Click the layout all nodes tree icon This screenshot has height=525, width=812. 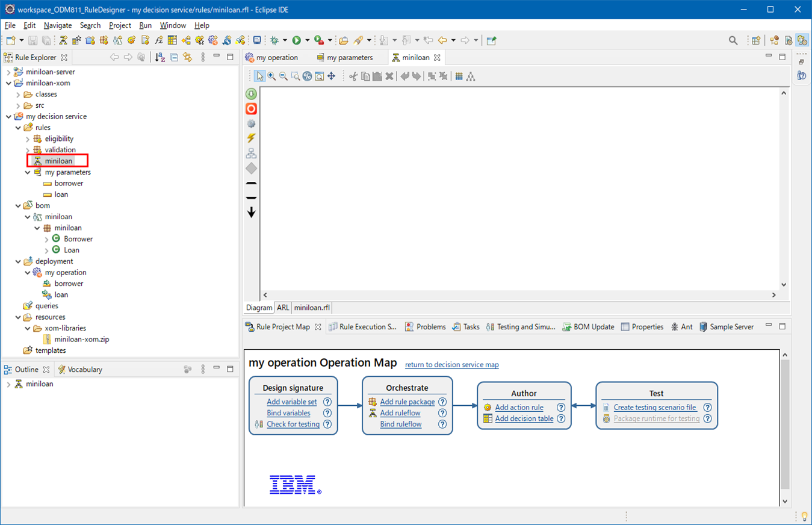click(x=471, y=76)
